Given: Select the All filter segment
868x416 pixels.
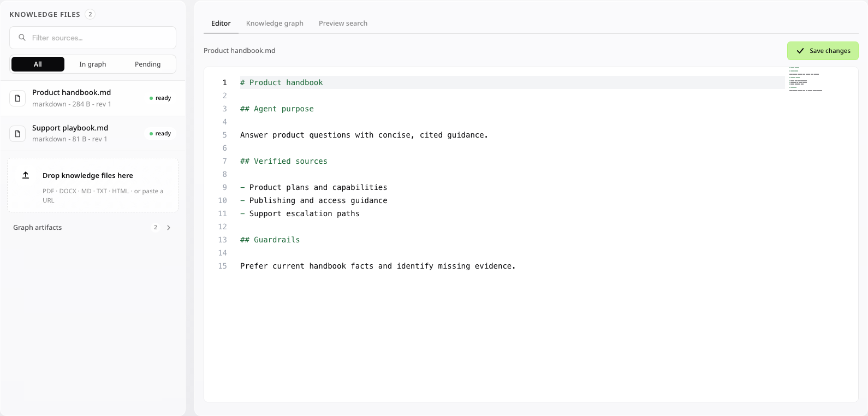Looking at the screenshot, I should click(x=38, y=64).
